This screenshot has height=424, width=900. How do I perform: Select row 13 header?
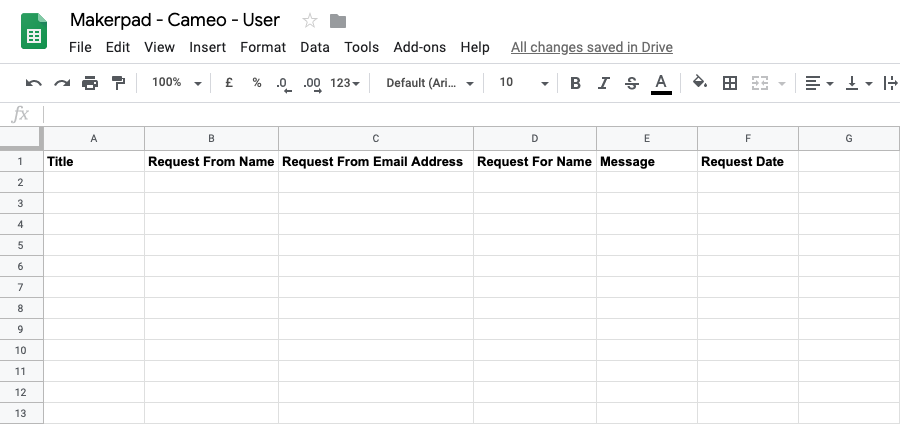[21, 413]
